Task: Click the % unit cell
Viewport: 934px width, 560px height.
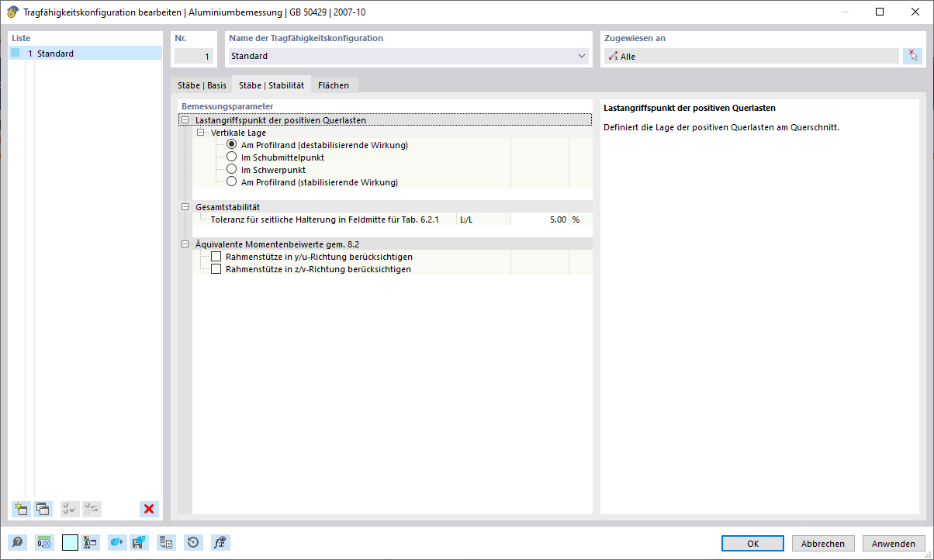Action: [x=580, y=220]
